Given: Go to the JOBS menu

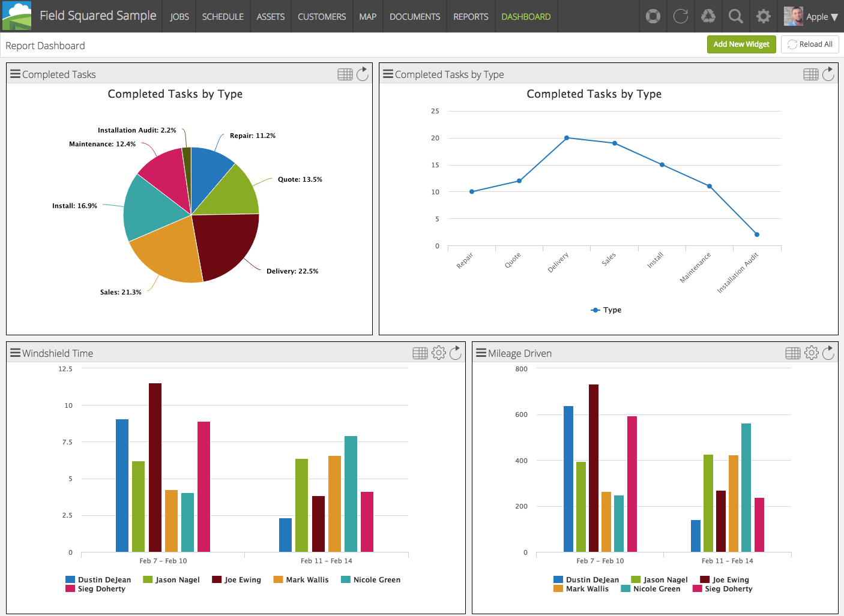Looking at the screenshot, I should (x=179, y=17).
